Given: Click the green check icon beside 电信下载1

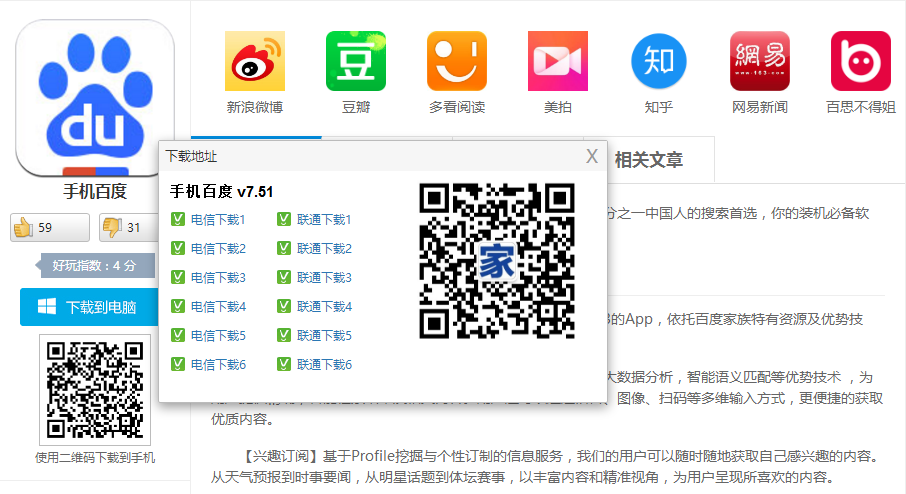Looking at the screenshot, I should tap(178, 220).
